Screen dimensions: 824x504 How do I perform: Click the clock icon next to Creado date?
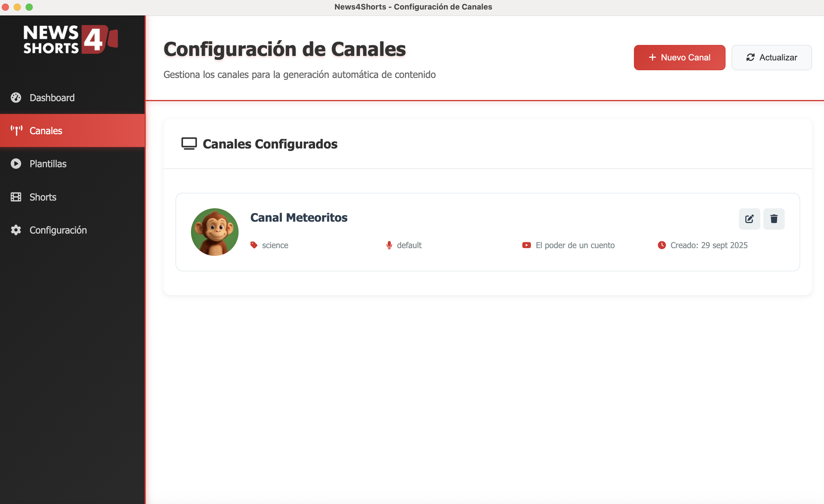[x=662, y=245]
